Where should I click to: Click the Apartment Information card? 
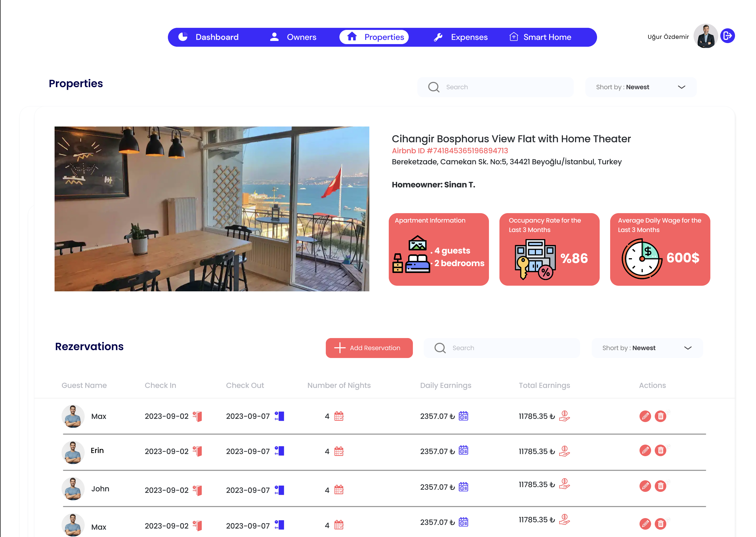pyautogui.click(x=439, y=249)
